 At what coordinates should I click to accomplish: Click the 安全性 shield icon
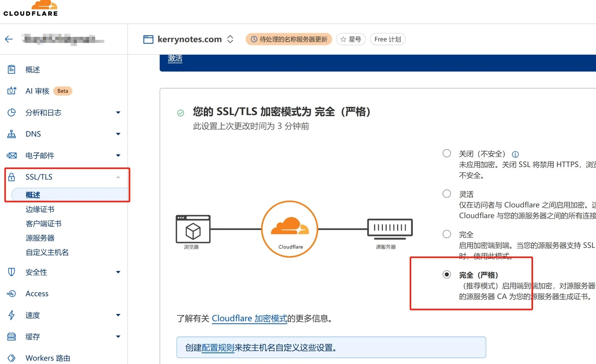12,272
